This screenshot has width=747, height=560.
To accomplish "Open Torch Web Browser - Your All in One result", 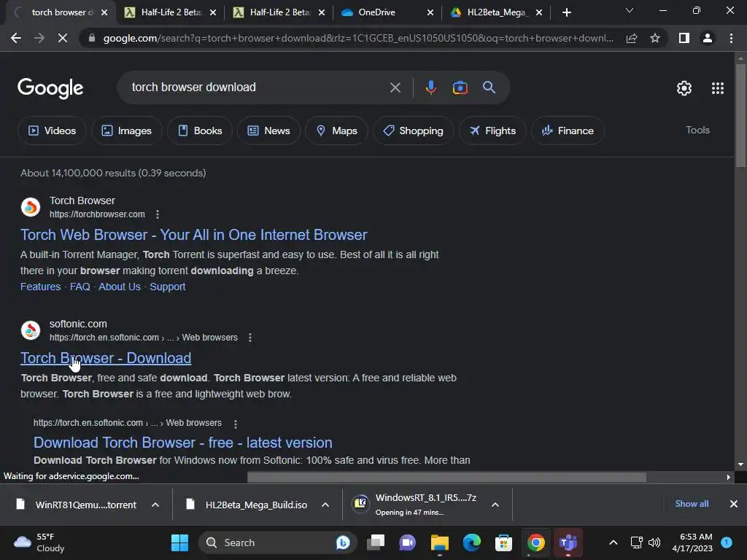I will point(194,235).
